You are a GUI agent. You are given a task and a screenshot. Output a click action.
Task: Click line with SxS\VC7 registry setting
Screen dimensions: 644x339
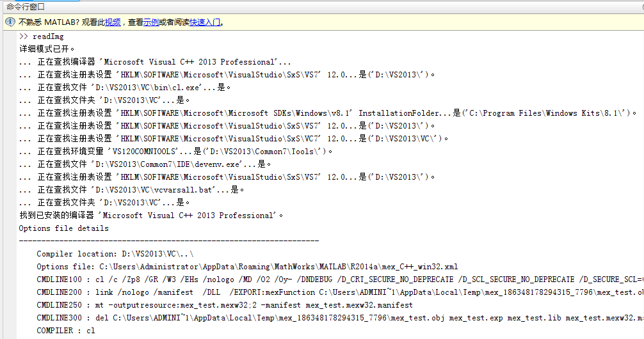click(x=234, y=139)
